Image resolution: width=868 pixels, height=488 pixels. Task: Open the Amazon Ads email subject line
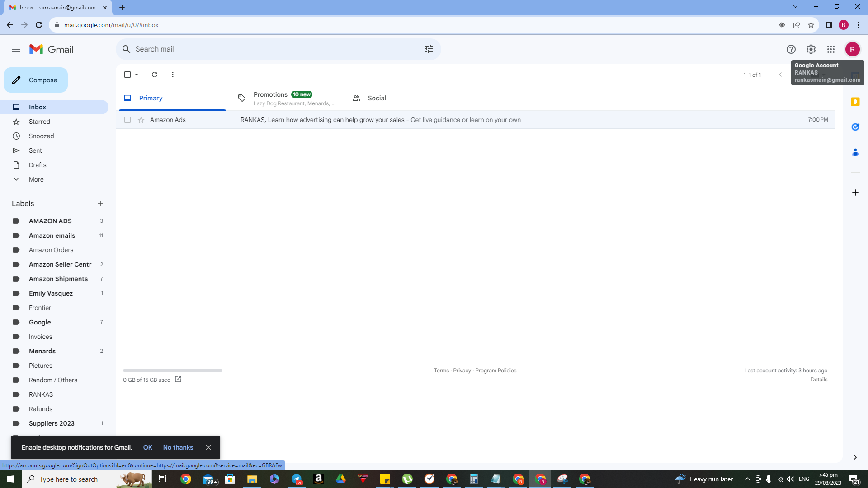tap(322, 120)
